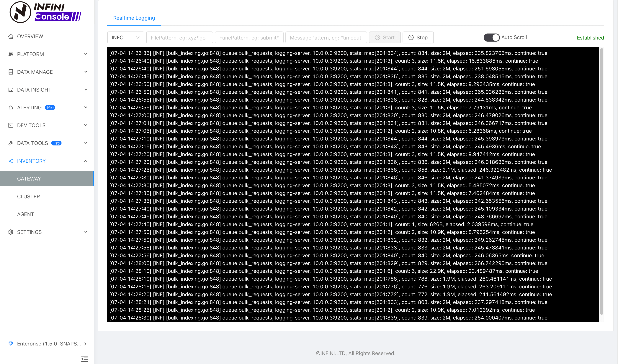The height and width of the screenshot is (364, 618).
Task: Click the log line at 14:27:56
Action: tap(327, 255)
